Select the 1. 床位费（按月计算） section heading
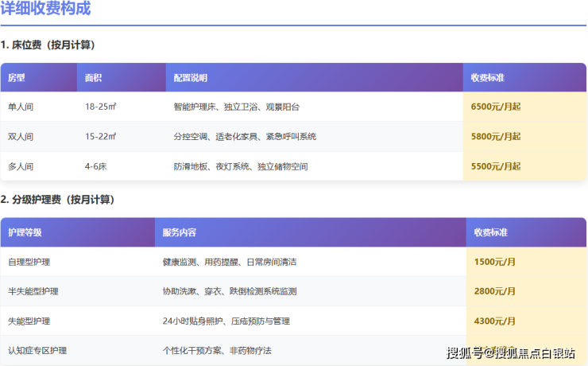The image size is (588, 366). pyautogui.click(x=53, y=45)
